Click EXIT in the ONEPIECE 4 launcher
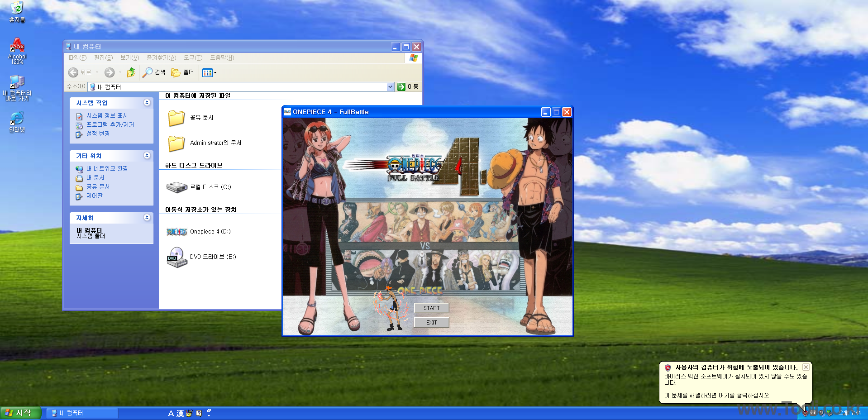 (x=432, y=323)
